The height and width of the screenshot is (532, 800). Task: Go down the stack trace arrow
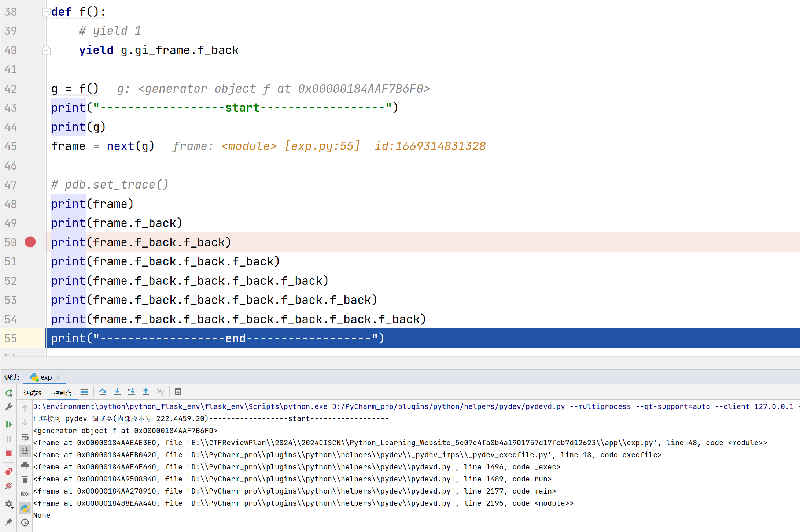(x=25, y=423)
